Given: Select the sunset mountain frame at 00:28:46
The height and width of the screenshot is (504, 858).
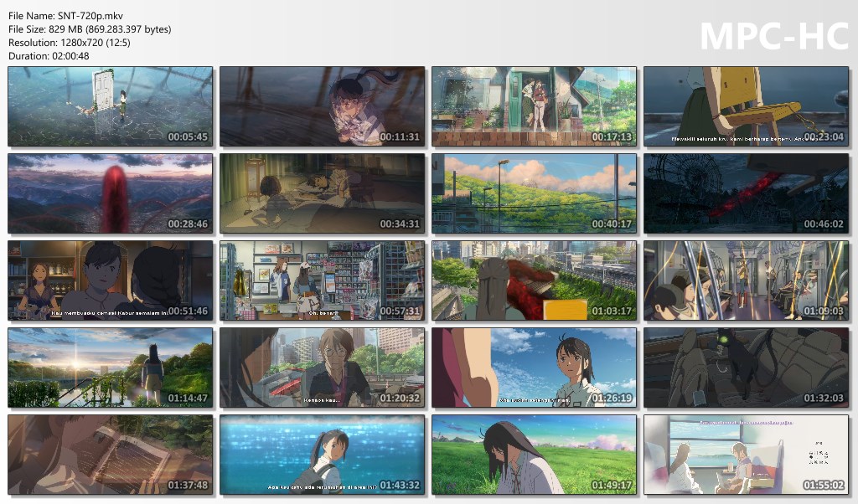Looking at the screenshot, I should click(110, 193).
